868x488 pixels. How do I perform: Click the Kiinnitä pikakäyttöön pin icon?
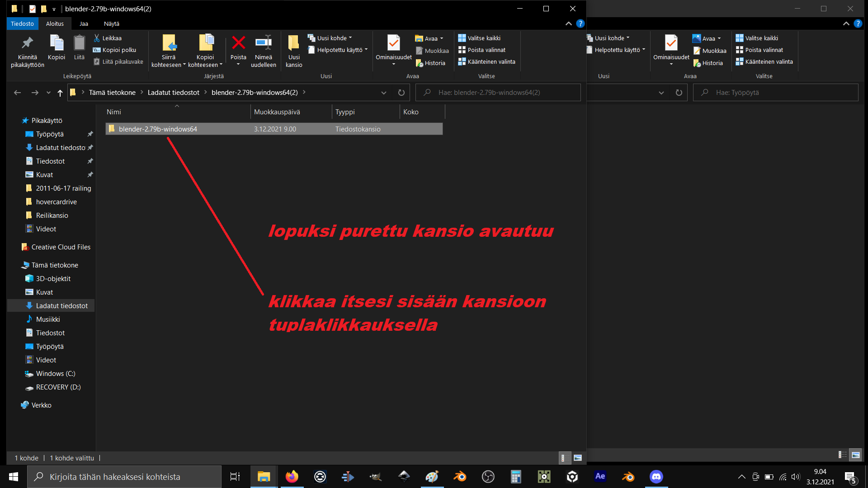(27, 43)
